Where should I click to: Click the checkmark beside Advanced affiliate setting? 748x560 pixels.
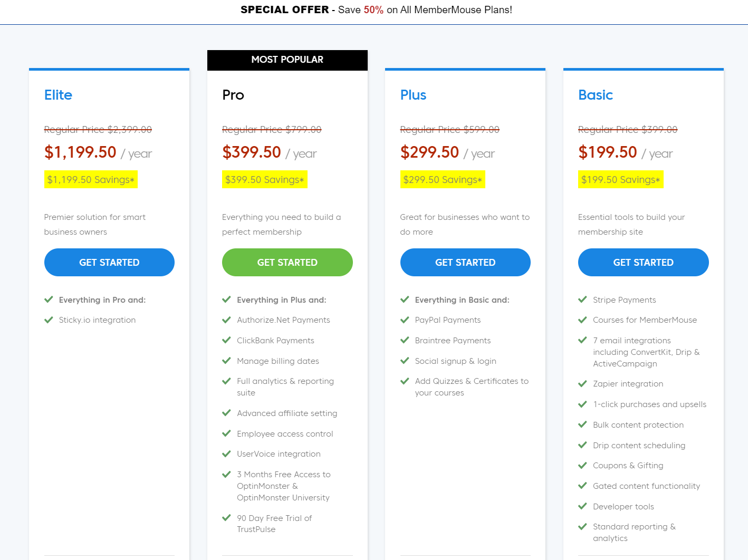pyautogui.click(x=226, y=413)
